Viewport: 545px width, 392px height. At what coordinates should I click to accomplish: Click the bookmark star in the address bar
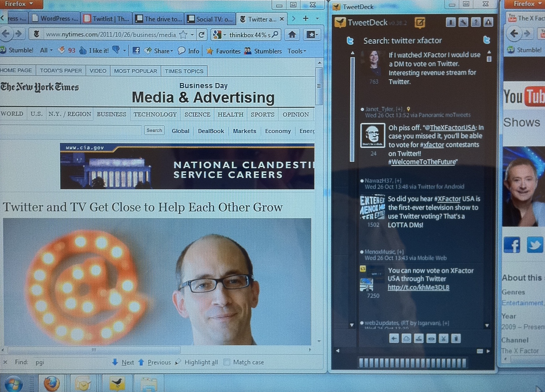183,35
